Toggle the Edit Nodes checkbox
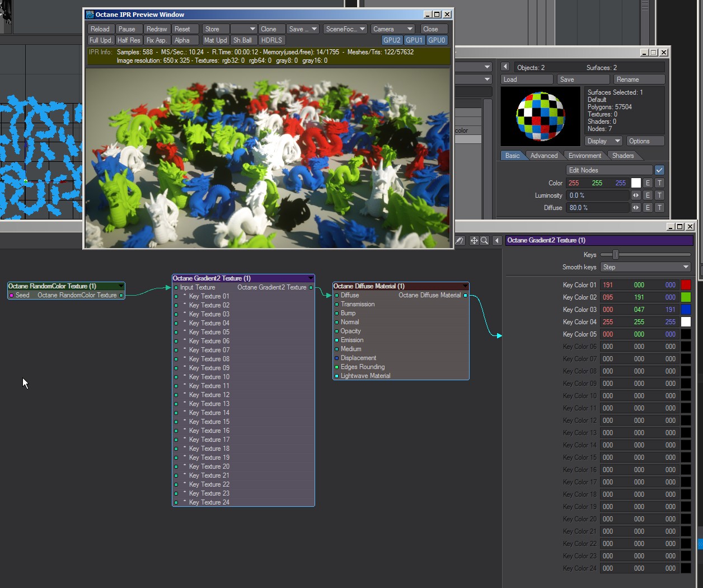The width and height of the screenshot is (703, 588). (x=659, y=170)
